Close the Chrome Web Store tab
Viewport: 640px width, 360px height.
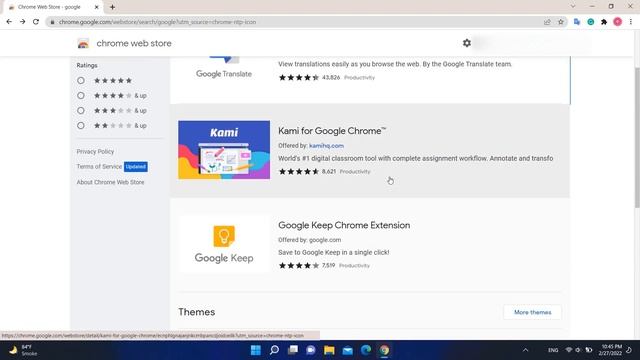(97, 7)
